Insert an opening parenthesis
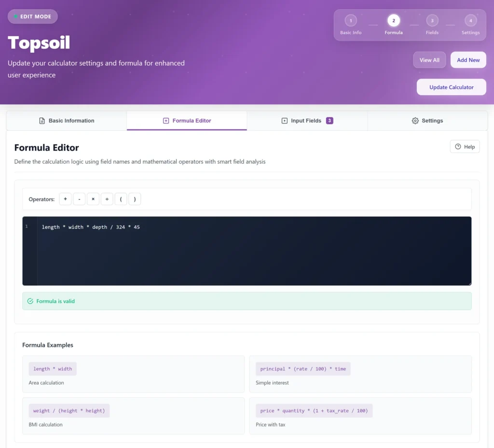 coord(121,199)
